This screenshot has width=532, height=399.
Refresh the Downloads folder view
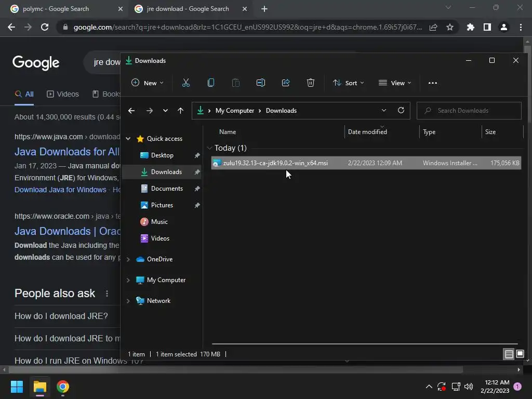401,110
